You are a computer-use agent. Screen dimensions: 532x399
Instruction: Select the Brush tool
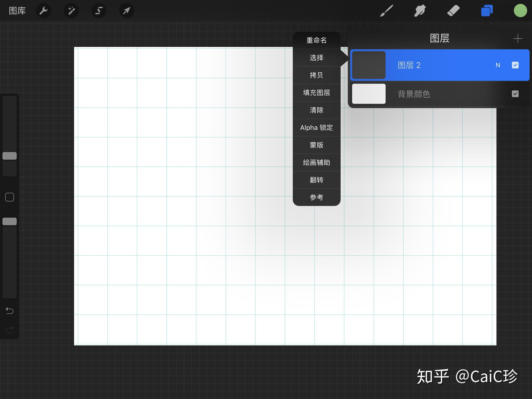coord(387,11)
